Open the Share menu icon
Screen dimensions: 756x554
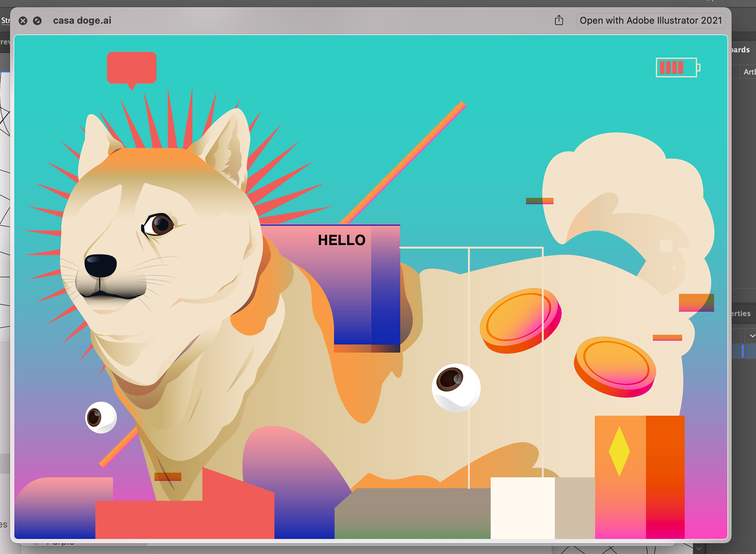559,20
